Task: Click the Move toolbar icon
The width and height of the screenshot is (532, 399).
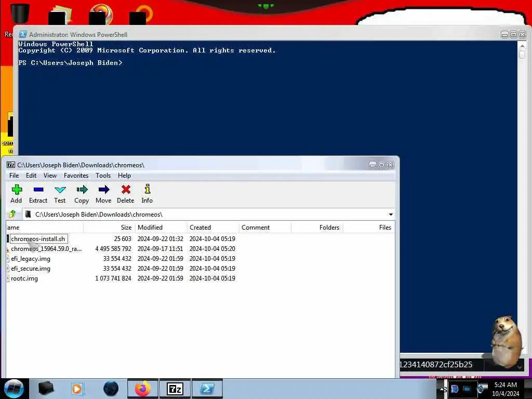Action: pos(103,194)
